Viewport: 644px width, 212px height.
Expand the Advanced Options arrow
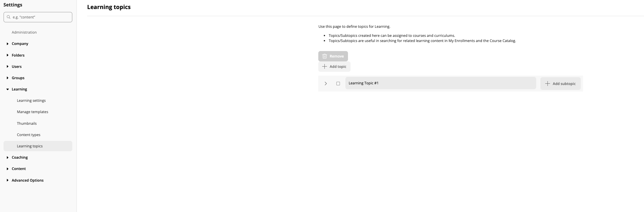click(x=7, y=180)
